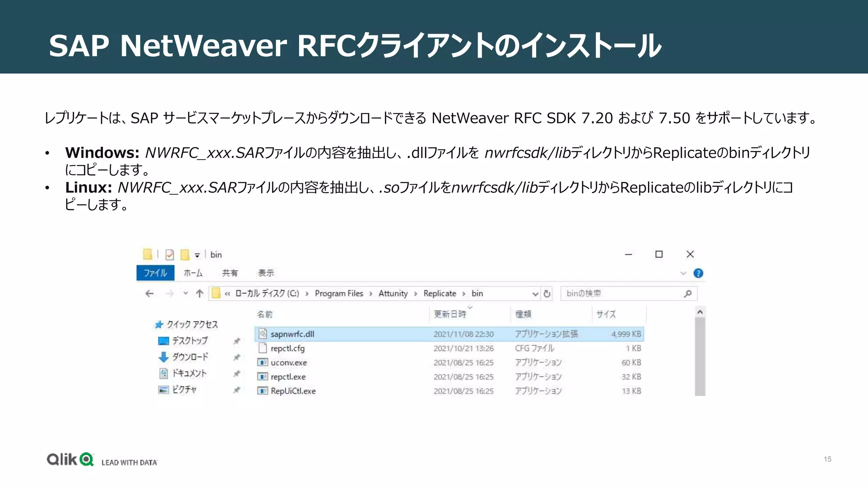Screen dimensions: 868x488
Task: Navigate to Attunity breadcrumb
Action: pos(393,293)
